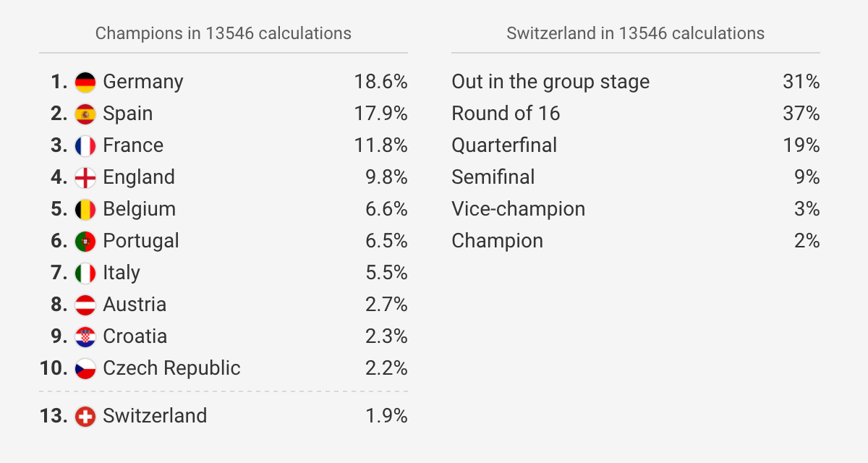The height and width of the screenshot is (463, 868).
Task: Click the Austria flag icon
Action: point(85,305)
